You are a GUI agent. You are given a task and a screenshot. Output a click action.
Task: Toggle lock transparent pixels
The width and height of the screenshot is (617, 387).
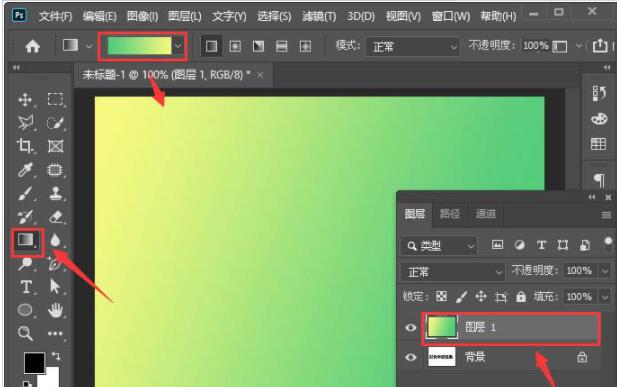click(x=441, y=296)
